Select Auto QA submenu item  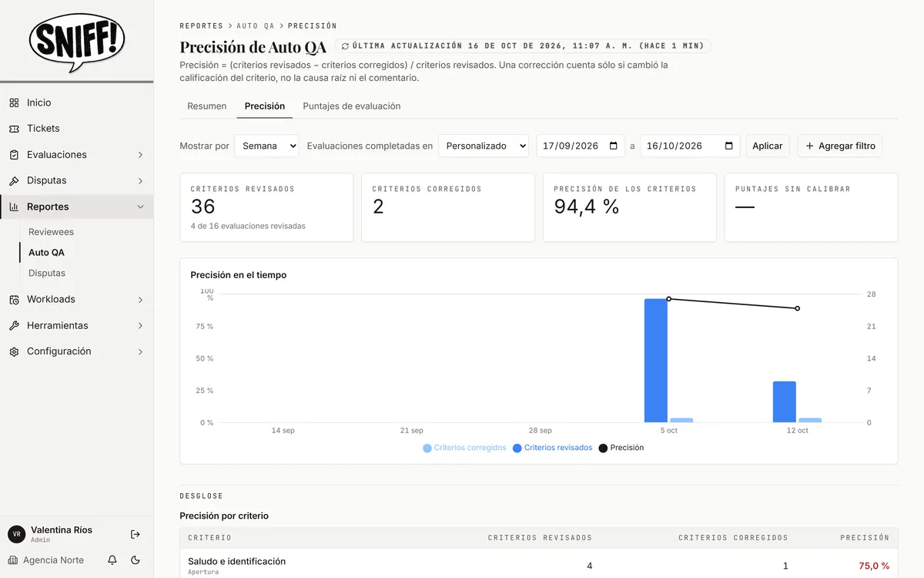46,252
